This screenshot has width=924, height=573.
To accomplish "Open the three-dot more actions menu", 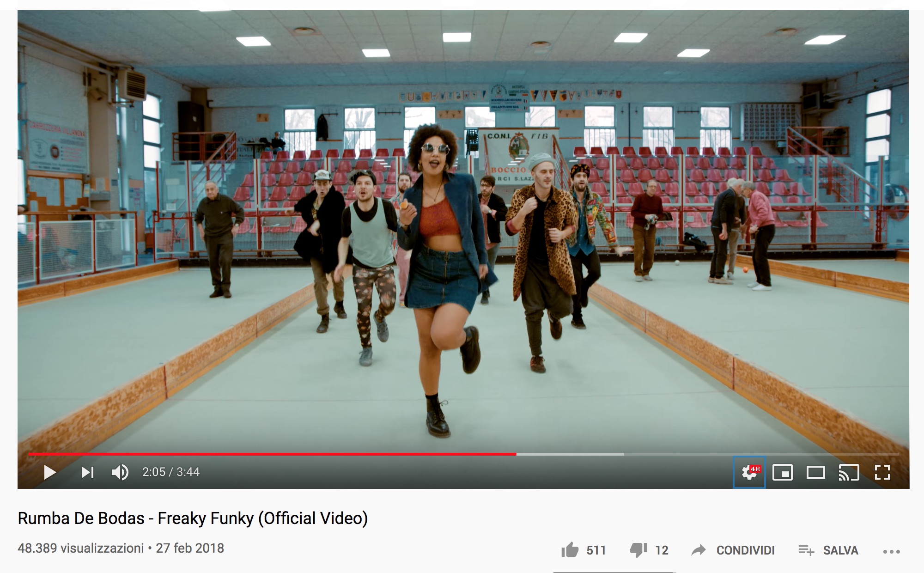I will (892, 551).
